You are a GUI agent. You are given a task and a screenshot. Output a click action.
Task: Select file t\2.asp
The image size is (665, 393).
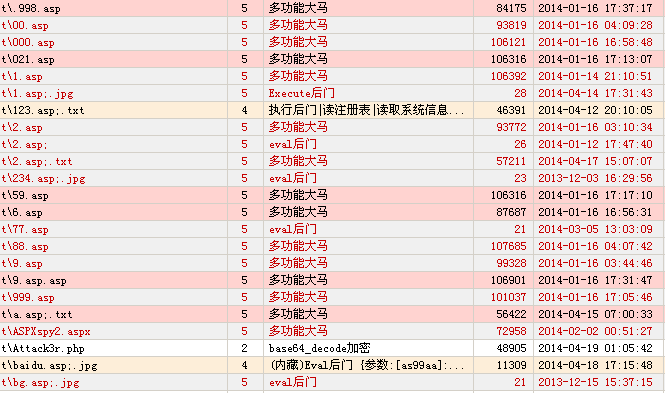coord(22,127)
